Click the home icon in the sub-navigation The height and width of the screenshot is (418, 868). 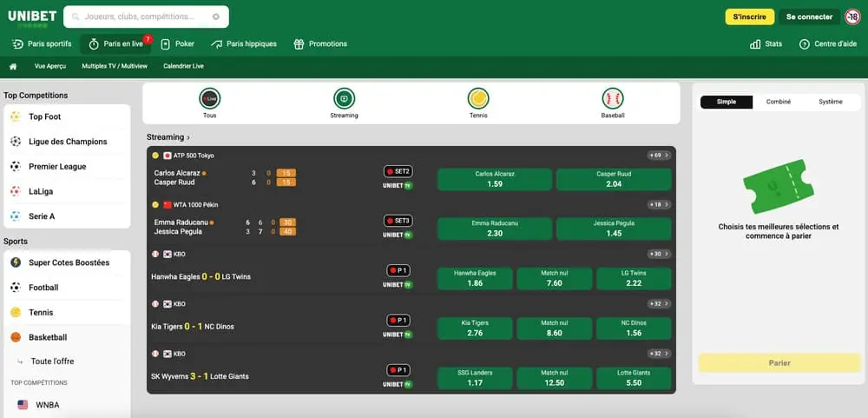(x=13, y=66)
